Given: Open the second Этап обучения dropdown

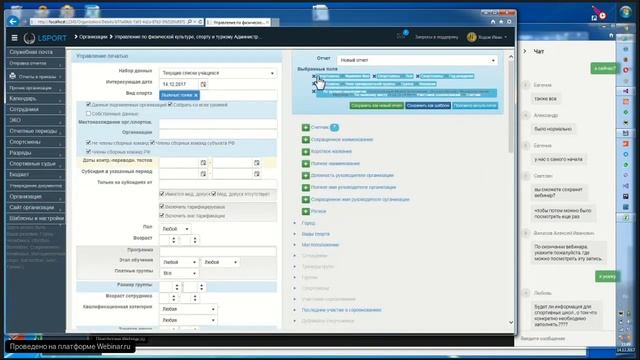Looking at the screenshot, I should (x=220, y=262).
